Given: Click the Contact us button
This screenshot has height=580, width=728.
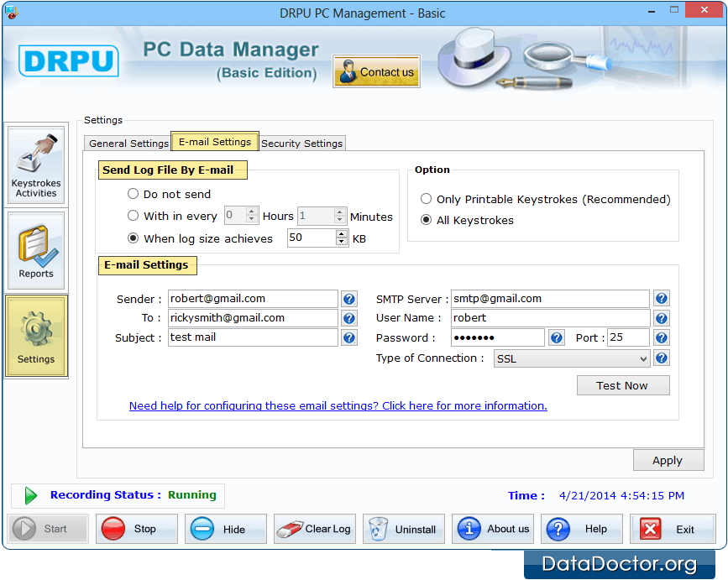Looking at the screenshot, I should click(x=376, y=71).
